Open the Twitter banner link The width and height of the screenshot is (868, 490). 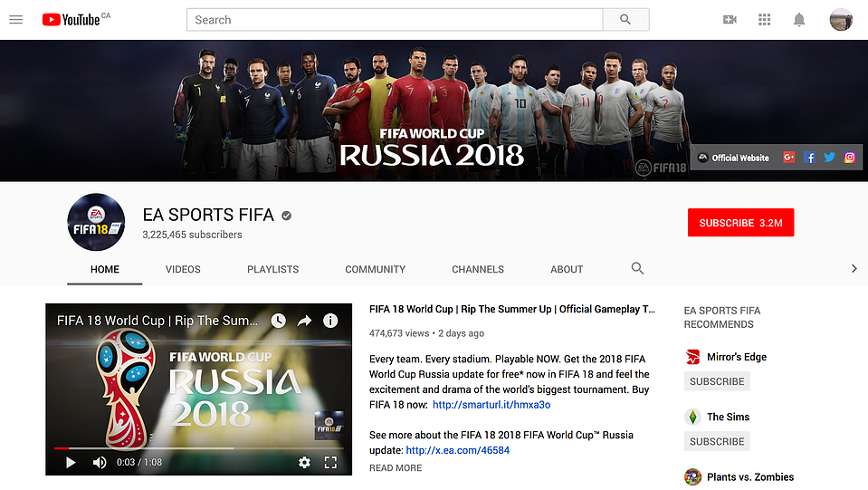(829, 158)
